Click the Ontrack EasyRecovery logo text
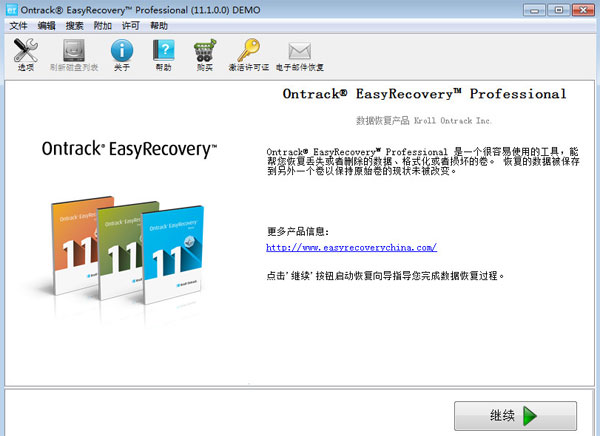This screenshot has height=436, width=600. tap(129, 149)
